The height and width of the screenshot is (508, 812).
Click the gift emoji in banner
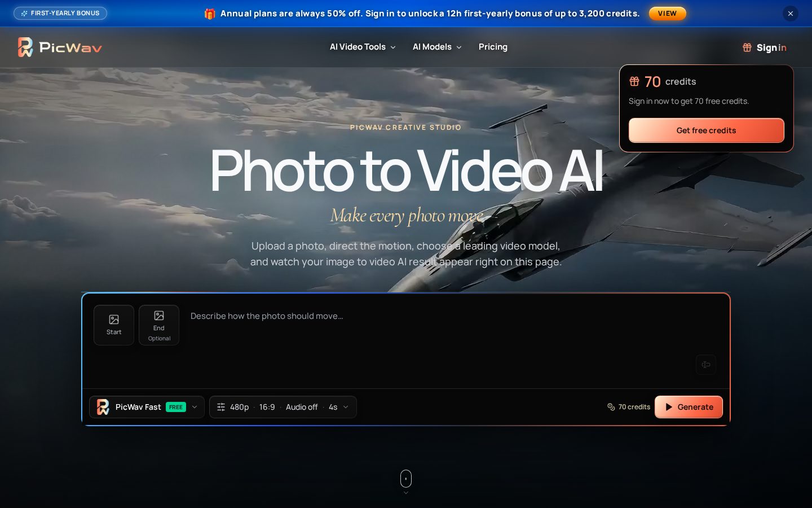(210, 14)
